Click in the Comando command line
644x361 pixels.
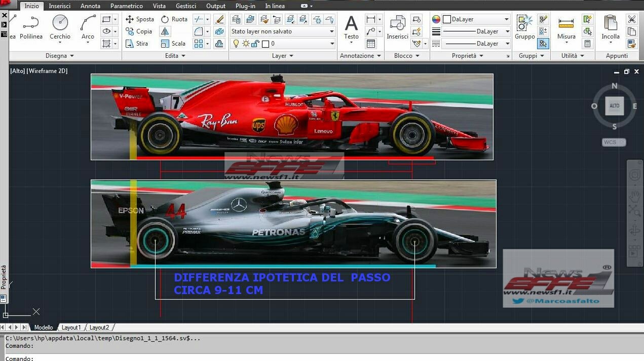click(x=324, y=358)
